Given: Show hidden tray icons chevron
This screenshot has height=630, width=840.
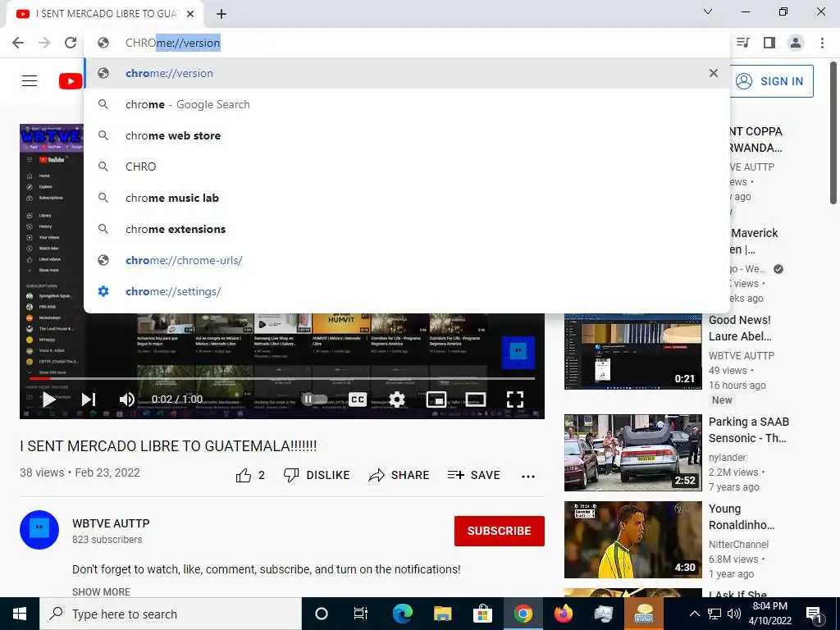Looking at the screenshot, I should tap(694, 614).
